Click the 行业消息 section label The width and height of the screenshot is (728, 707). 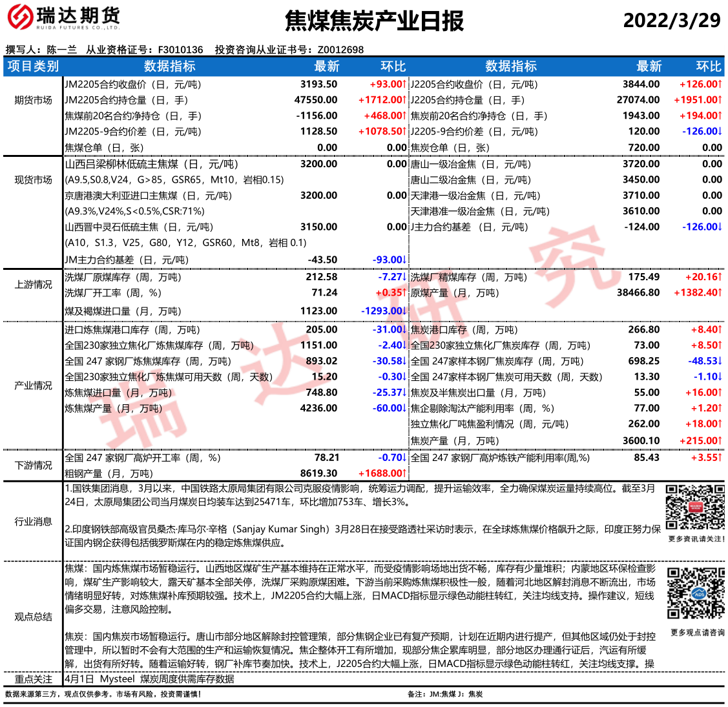[33, 521]
